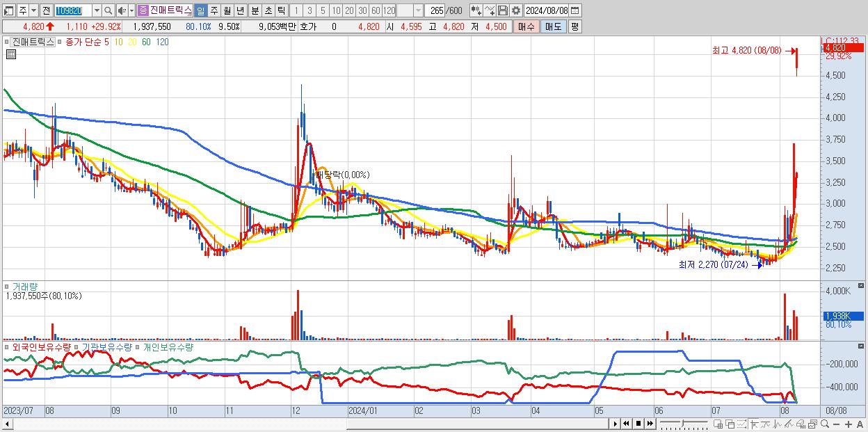Click the 종가 단순 5 moving average label

(x=87, y=42)
